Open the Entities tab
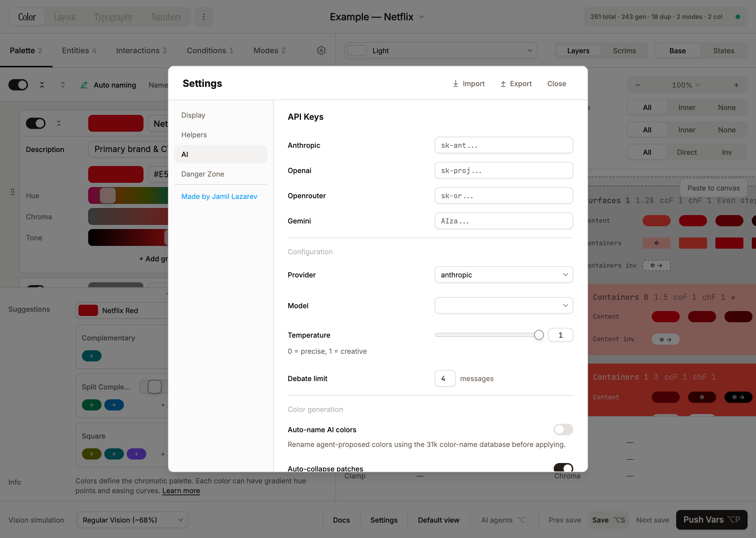Screen dimensions: 756x538 click(x=79, y=50)
